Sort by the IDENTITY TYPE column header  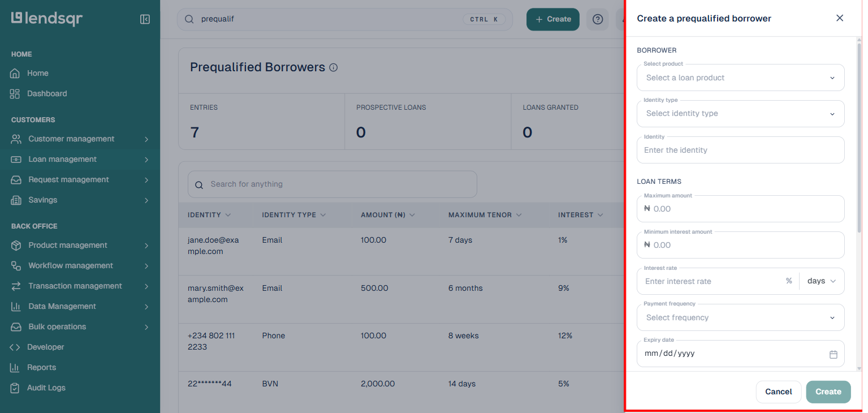coord(294,215)
